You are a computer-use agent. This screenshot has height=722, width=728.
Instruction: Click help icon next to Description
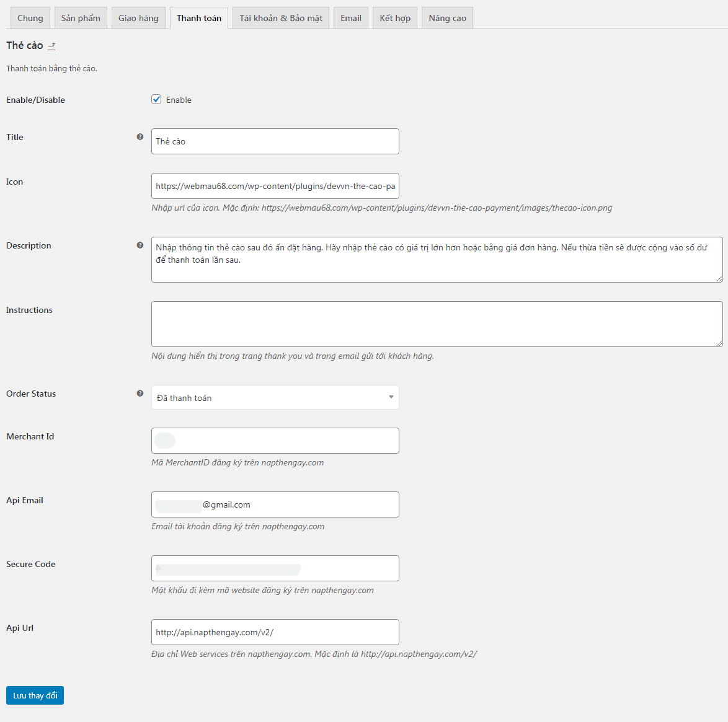click(140, 245)
